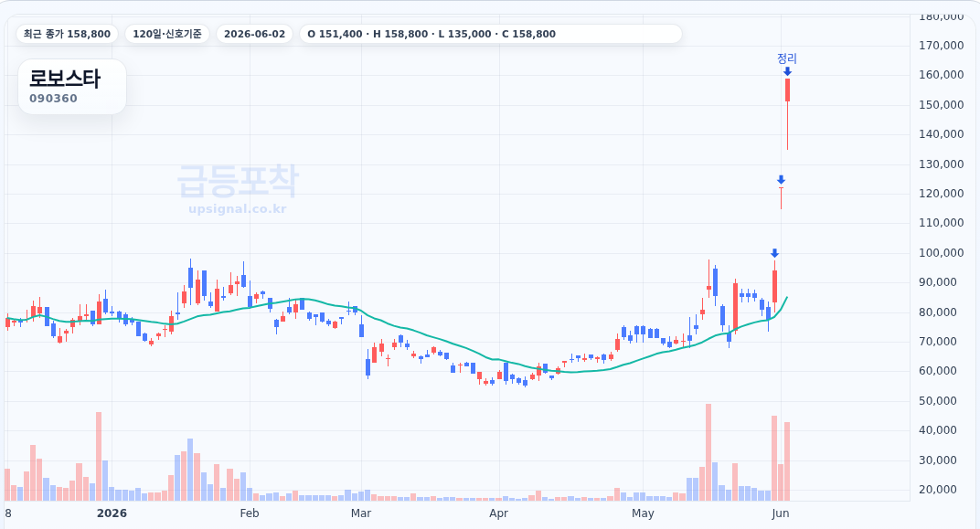Click the 160,000 price axis label
The height and width of the screenshot is (529, 980).
pos(942,74)
